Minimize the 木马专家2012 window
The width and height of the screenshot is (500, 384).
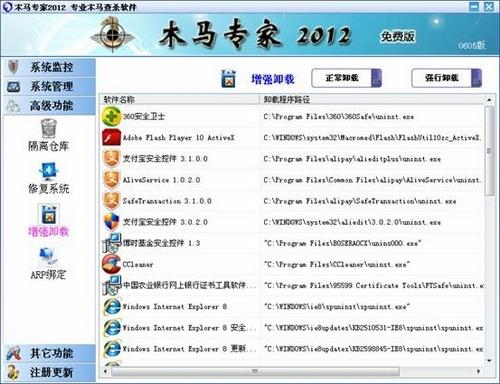[x=474, y=6]
